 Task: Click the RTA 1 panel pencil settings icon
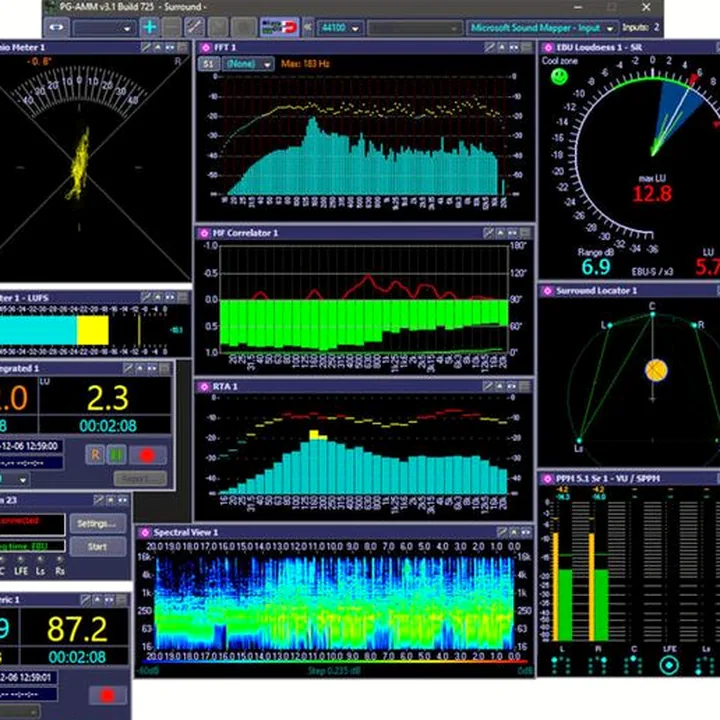(488, 387)
